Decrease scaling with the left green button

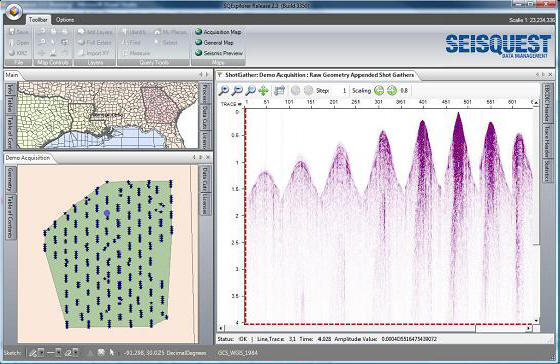pos(379,91)
